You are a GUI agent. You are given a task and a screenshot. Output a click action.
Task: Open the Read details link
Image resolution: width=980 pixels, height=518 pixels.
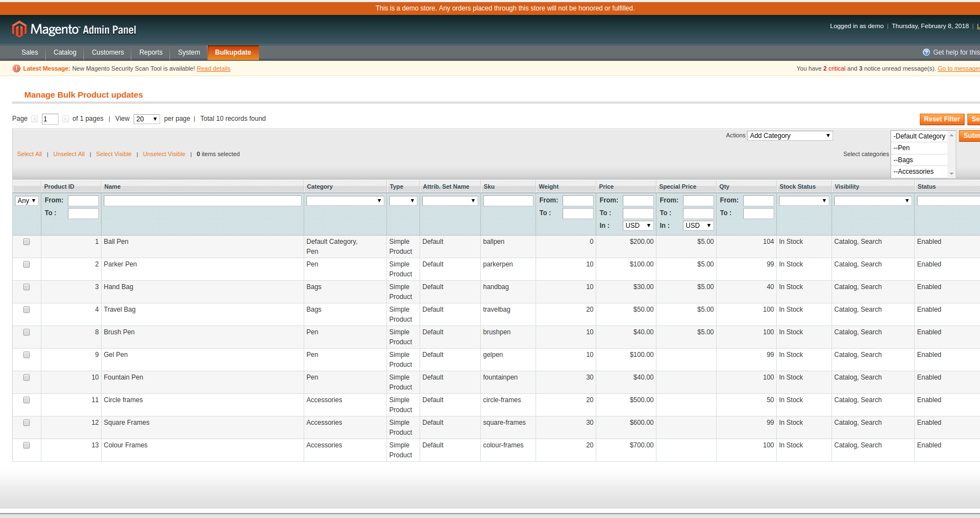213,69
